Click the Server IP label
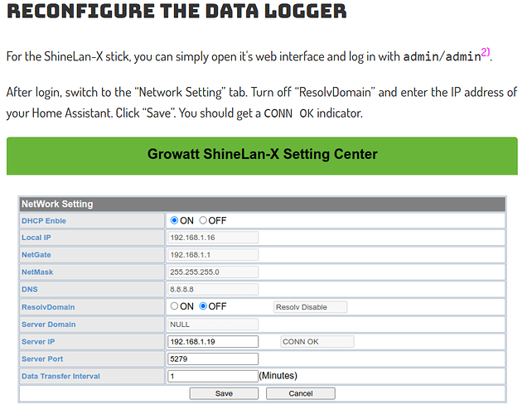The height and width of the screenshot is (414, 532). (38, 341)
